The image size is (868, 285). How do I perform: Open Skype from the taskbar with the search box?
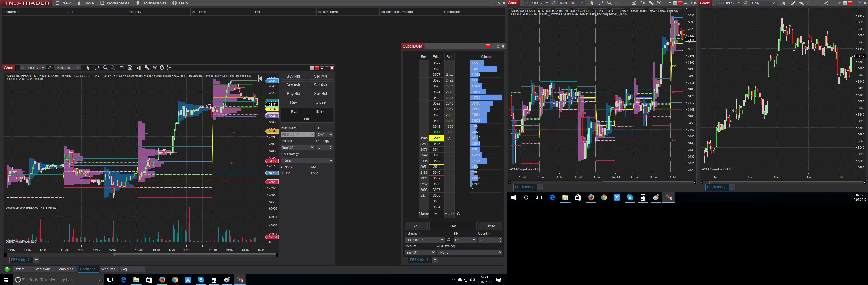(201, 280)
